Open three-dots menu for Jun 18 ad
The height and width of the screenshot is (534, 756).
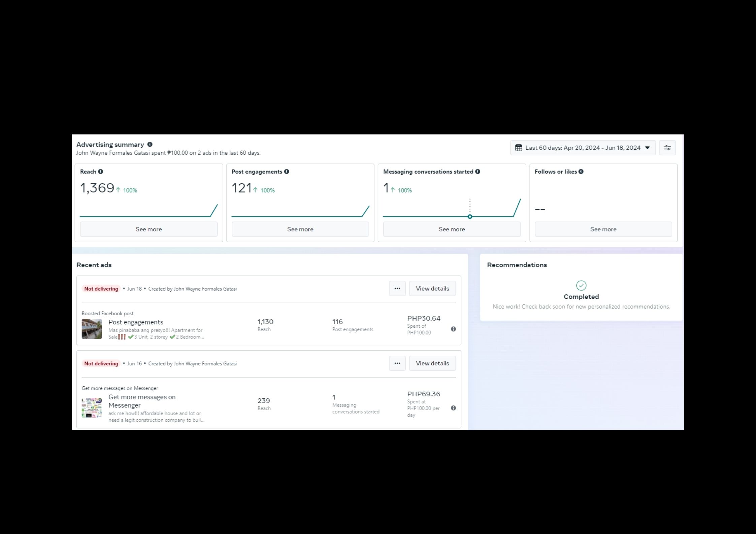(x=397, y=289)
